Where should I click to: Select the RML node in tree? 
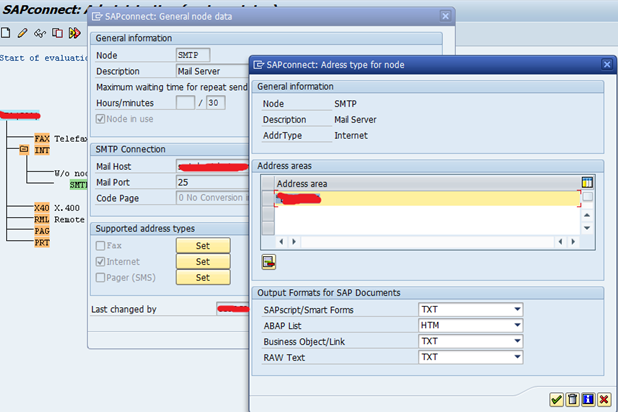tap(42, 219)
